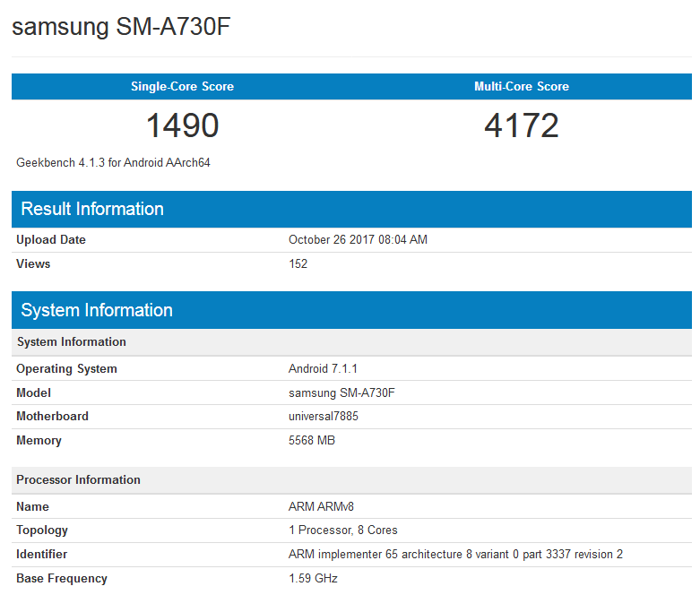Click the Model value samsung SM-A730F

[341, 392]
